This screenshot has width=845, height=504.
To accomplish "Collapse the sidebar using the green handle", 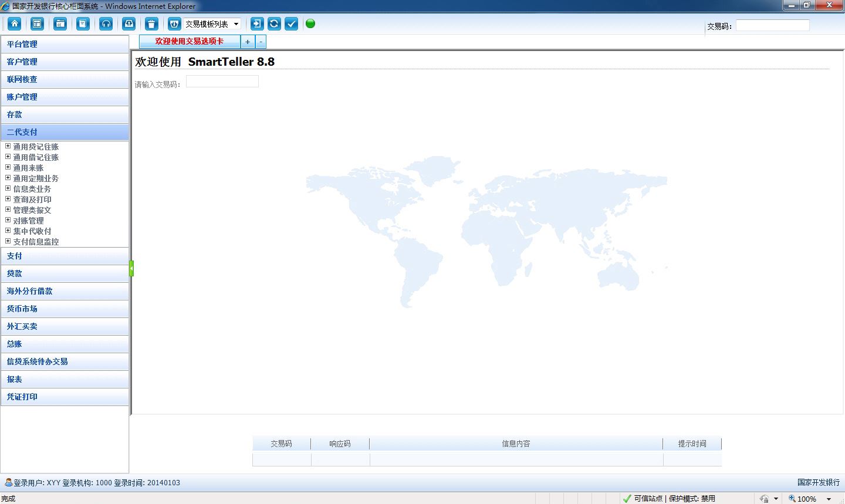I will 131,269.
